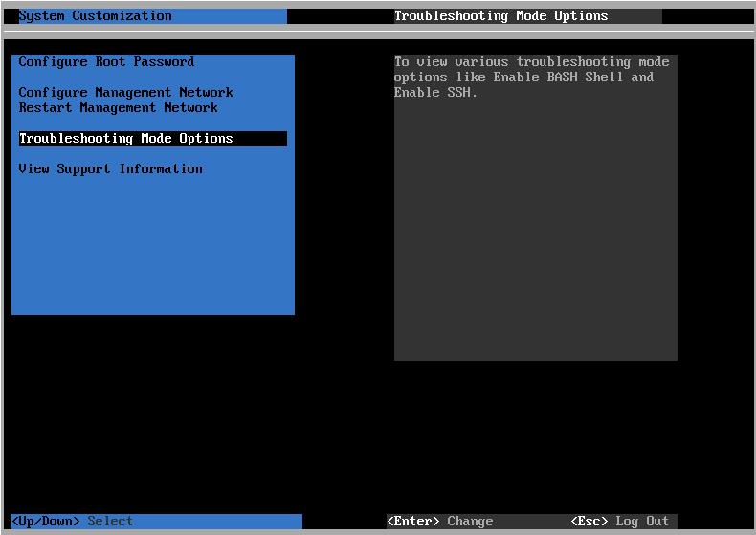
Task: Click 'To view various troubleshooting mode' line
Action: (531, 62)
